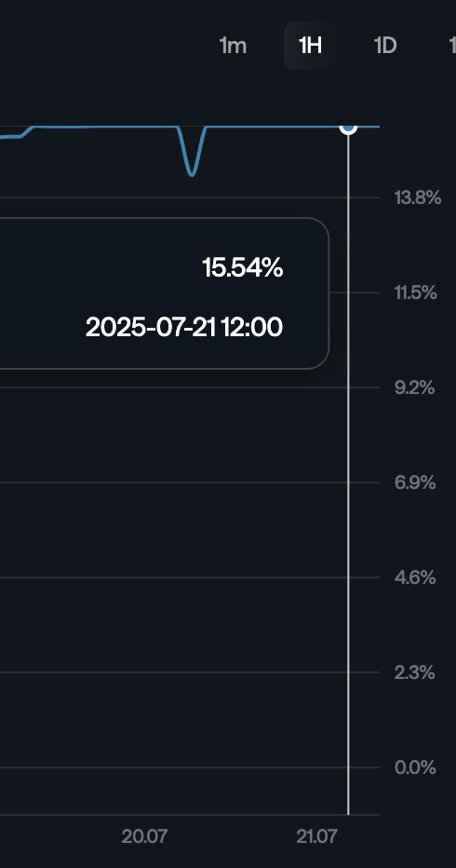Image resolution: width=456 pixels, height=868 pixels.
Task: Click the 2.3% axis label
Action: 414,673
